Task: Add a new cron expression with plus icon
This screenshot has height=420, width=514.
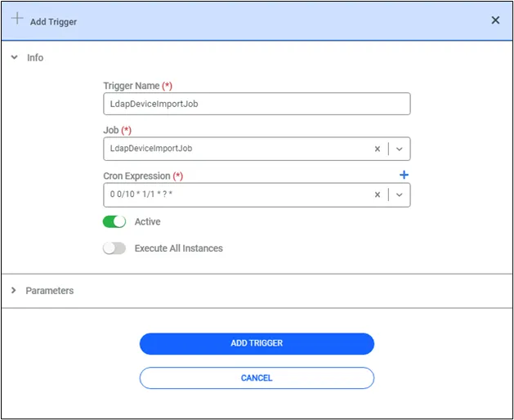Action: pos(404,175)
